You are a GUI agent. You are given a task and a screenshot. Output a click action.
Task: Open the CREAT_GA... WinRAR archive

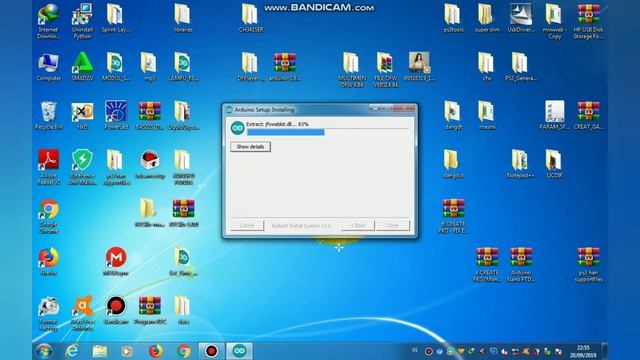pos(588,116)
